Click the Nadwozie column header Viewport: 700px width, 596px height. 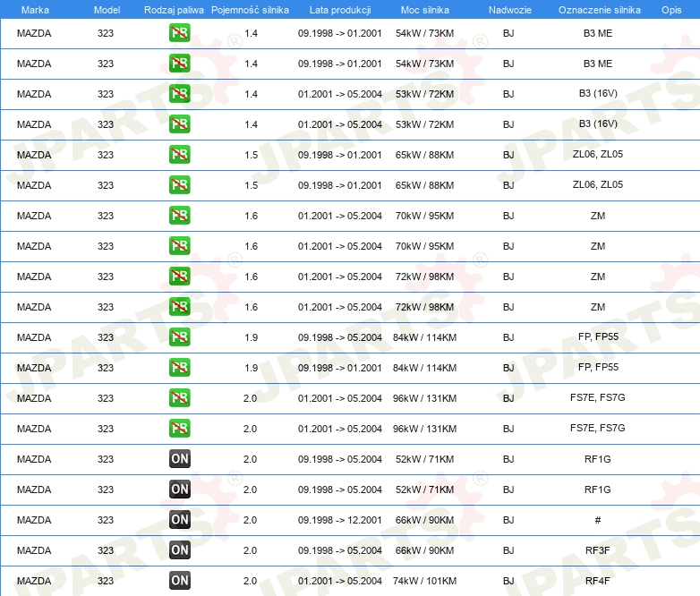click(x=510, y=10)
